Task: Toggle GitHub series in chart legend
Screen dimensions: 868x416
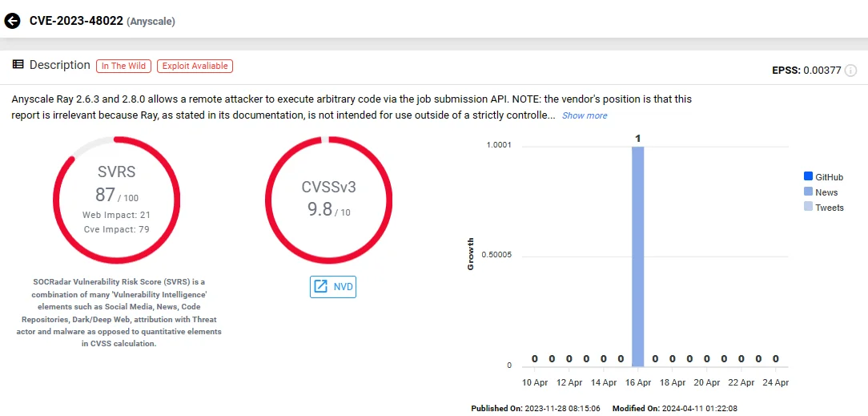Action: tap(823, 177)
